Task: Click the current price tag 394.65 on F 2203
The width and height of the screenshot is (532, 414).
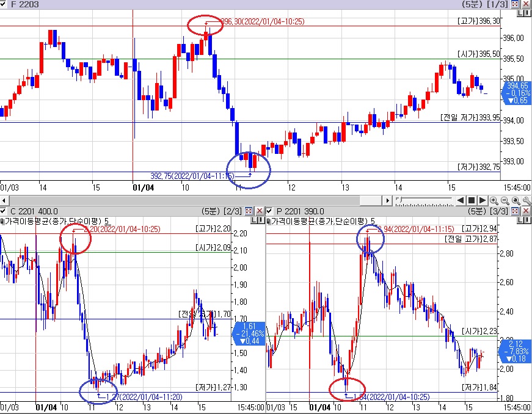Action: click(517, 93)
